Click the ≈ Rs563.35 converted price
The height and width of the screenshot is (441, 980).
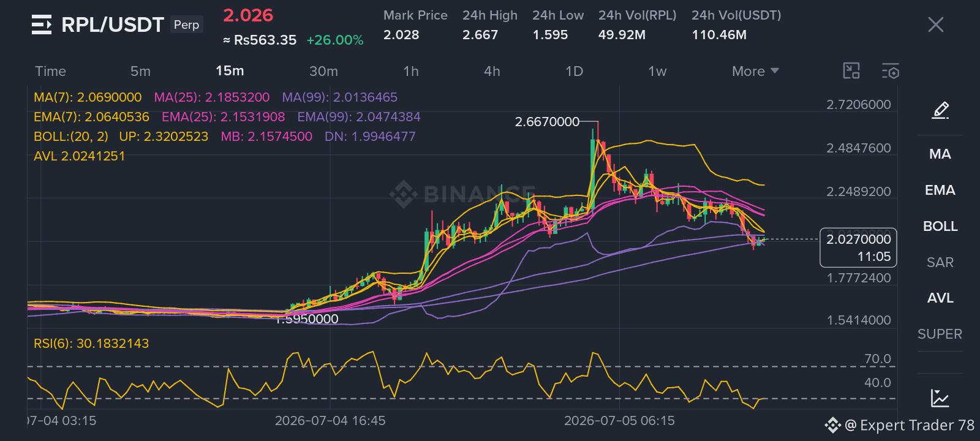tap(260, 40)
